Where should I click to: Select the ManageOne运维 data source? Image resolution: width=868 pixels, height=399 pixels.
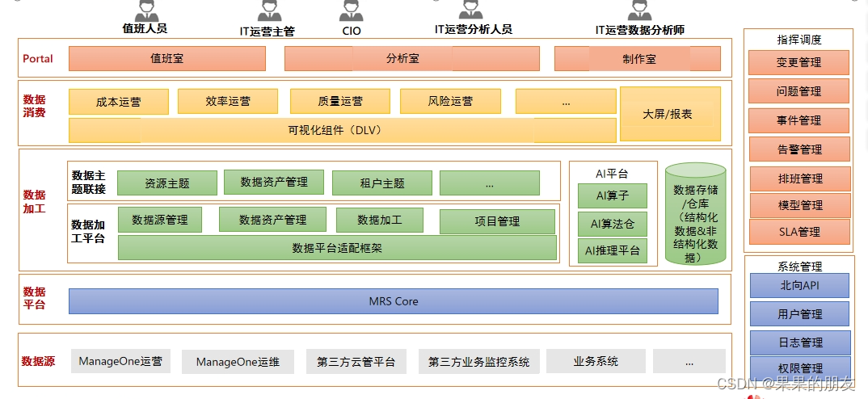click(238, 362)
